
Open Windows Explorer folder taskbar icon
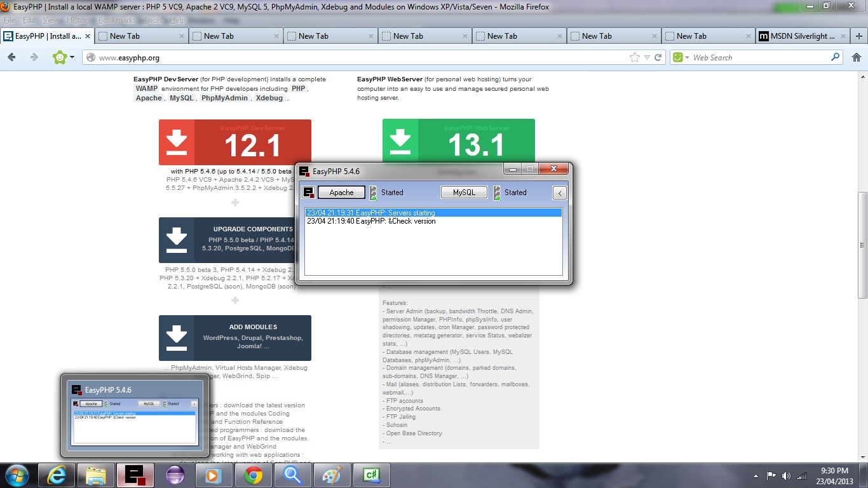(95, 475)
